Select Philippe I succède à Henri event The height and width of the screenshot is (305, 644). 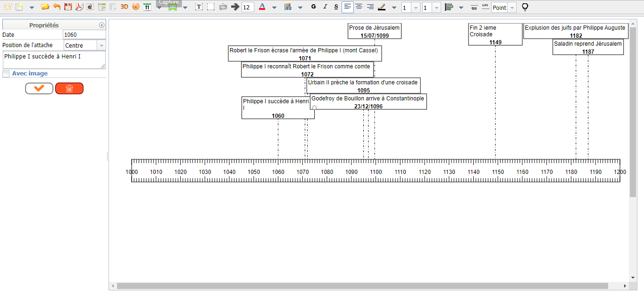click(278, 108)
